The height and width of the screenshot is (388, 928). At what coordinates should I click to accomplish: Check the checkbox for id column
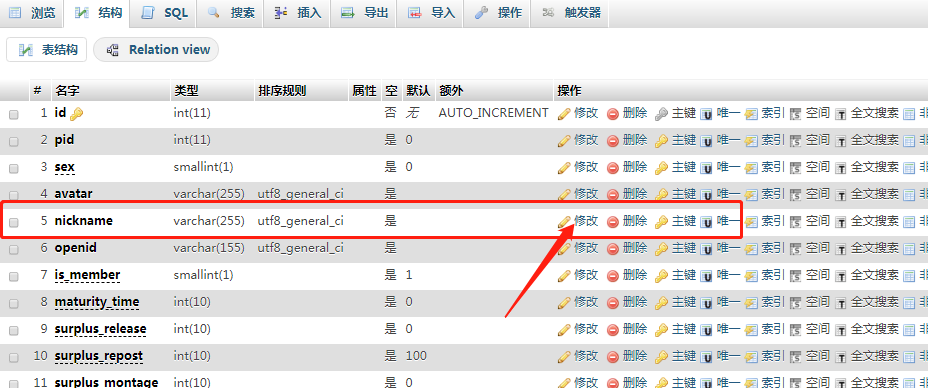pyautogui.click(x=14, y=114)
